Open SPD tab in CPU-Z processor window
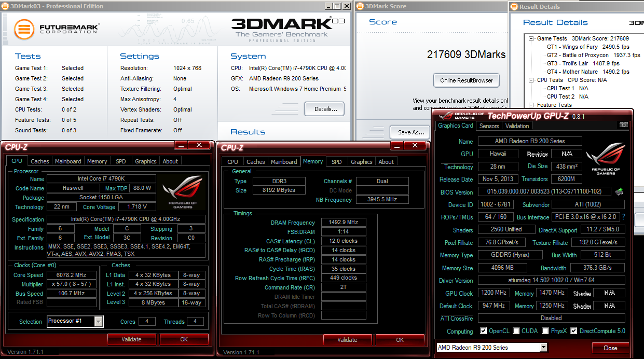This screenshot has width=644, height=359. 121,161
